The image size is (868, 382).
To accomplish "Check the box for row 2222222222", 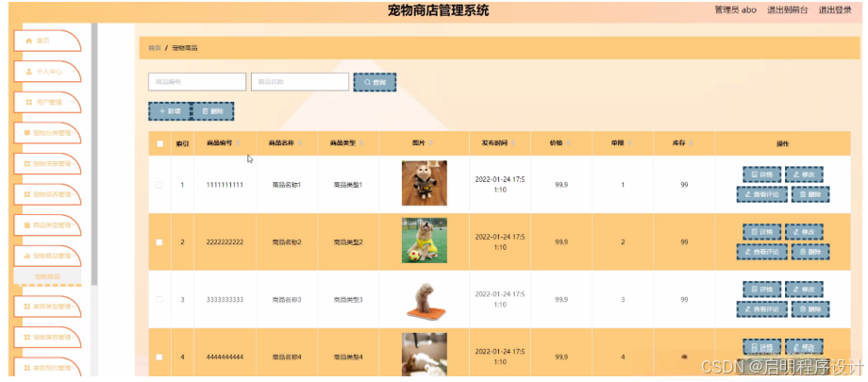I will [x=160, y=242].
